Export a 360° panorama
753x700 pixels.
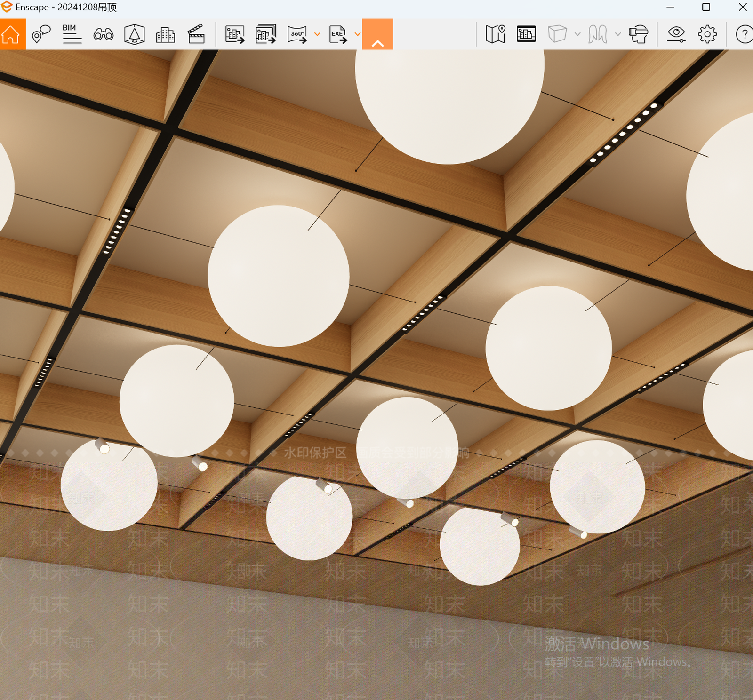[297, 34]
